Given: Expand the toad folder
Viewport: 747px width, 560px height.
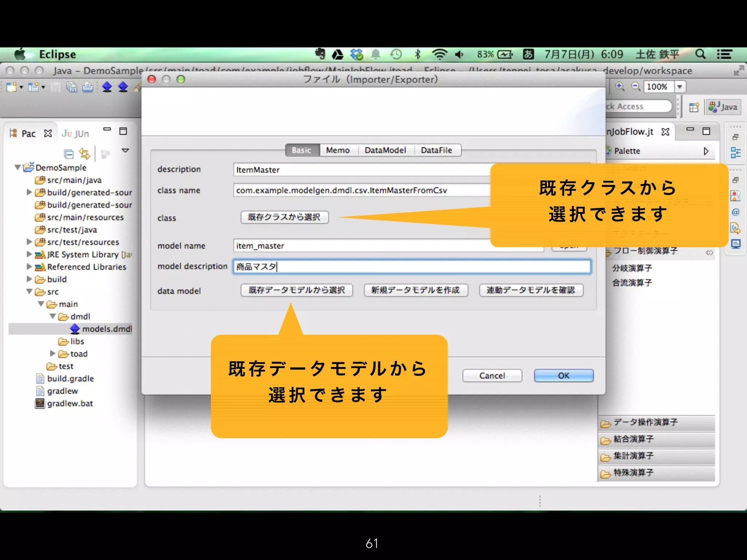Looking at the screenshot, I should click(x=53, y=354).
